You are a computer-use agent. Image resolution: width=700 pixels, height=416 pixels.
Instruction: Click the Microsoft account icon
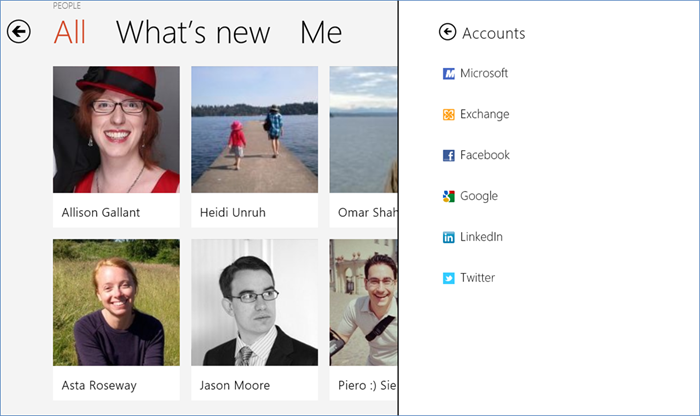(448, 73)
